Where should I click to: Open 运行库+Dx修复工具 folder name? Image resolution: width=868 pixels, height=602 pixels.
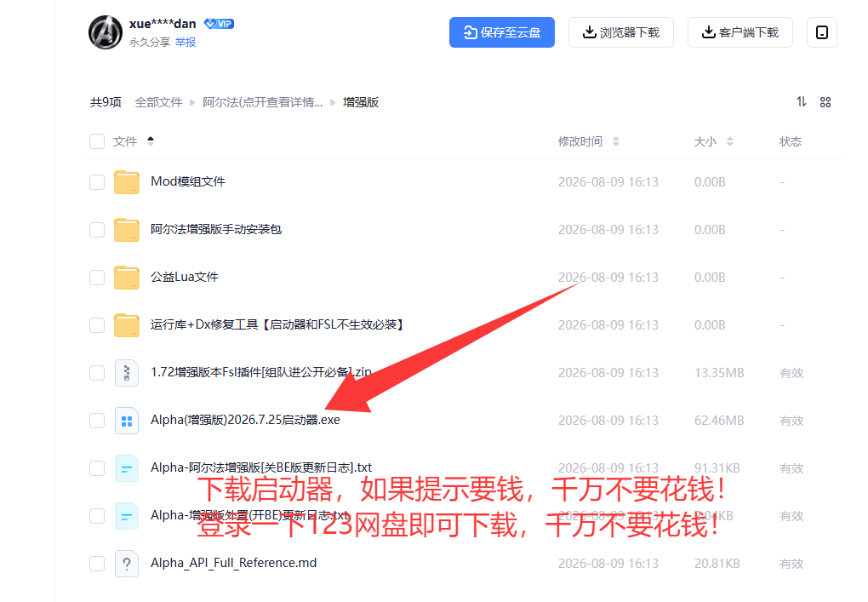pos(278,324)
